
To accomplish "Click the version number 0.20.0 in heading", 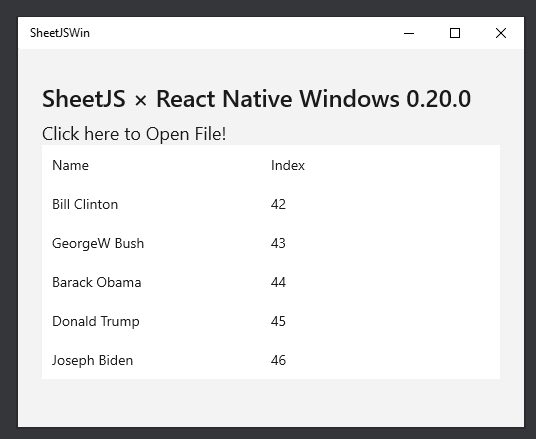I will pyautogui.click(x=439, y=99).
